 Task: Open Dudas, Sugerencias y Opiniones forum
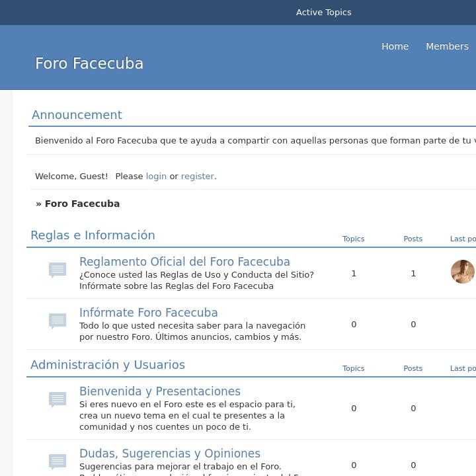(x=170, y=454)
